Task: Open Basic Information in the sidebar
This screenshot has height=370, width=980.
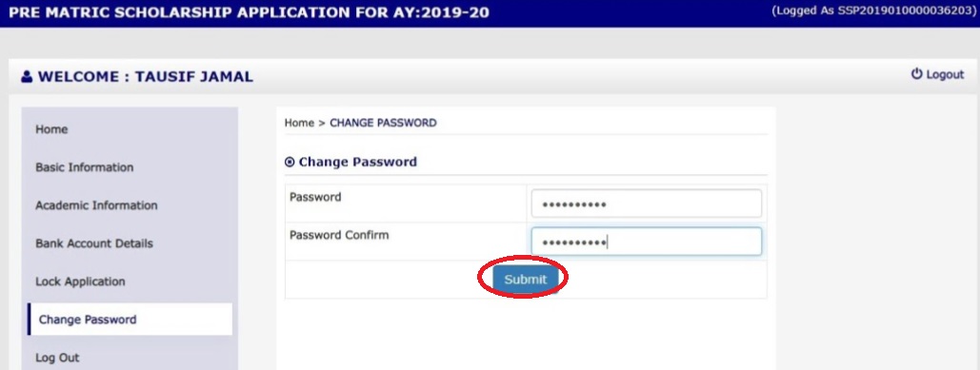Action: tap(85, 167)
